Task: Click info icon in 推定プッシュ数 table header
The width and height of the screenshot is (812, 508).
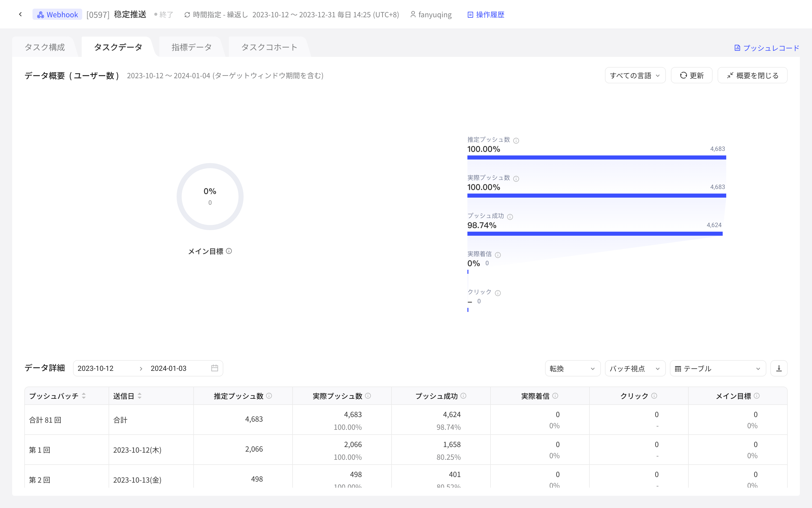Action: [x=269, y=396]
